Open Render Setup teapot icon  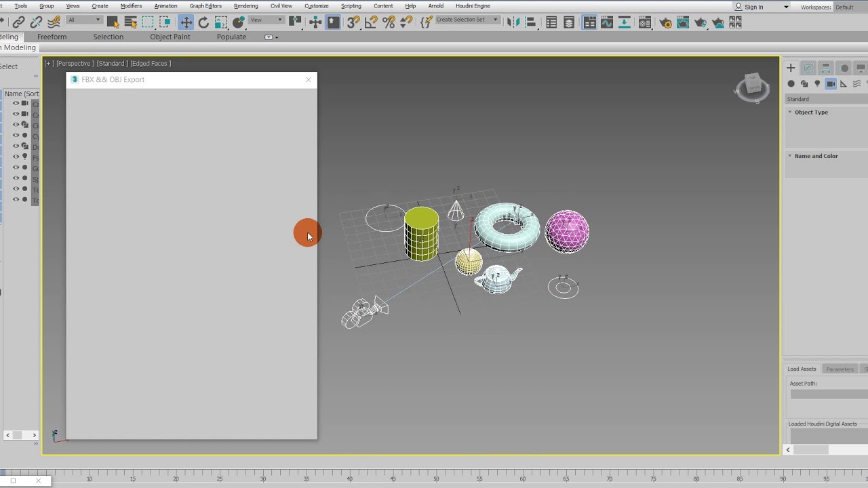665,22
